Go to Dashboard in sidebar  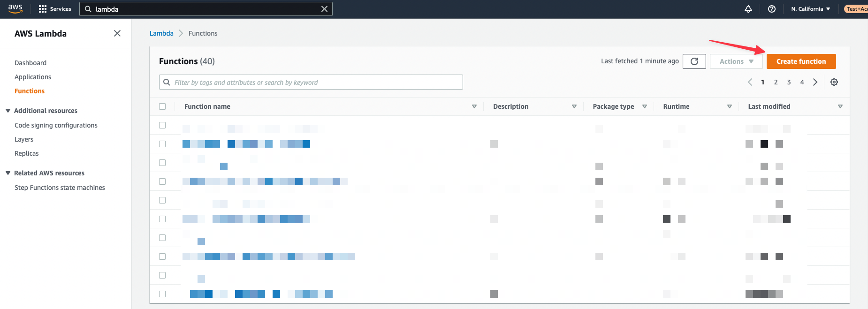click(30, 63)
